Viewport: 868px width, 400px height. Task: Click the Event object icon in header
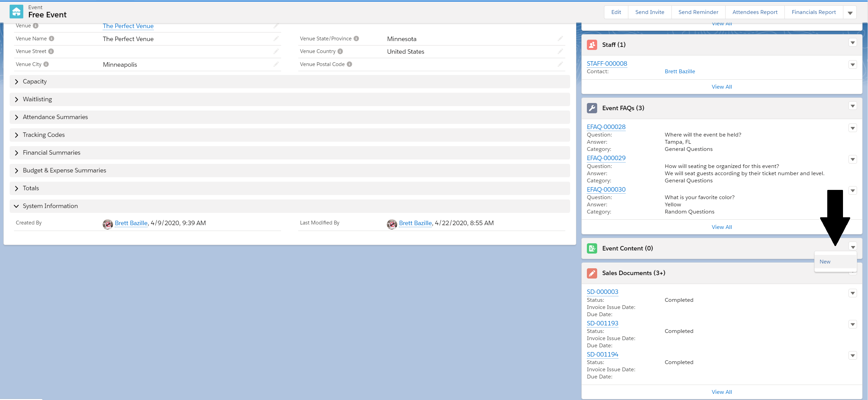[16, 12]
